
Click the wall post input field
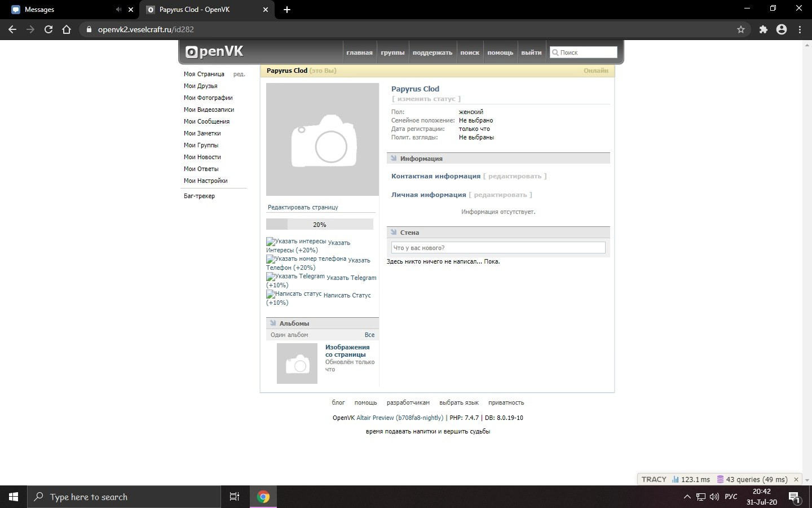(x=498, y=248)
